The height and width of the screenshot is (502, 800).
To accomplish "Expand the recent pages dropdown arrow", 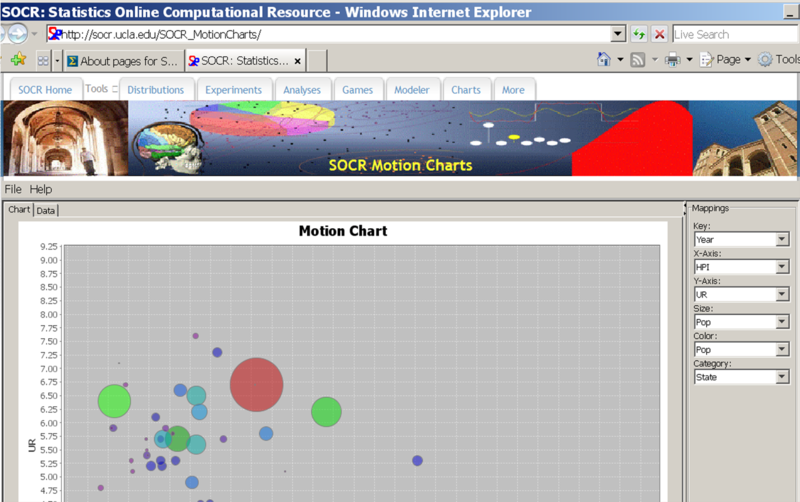I will [x=35, y=34].
